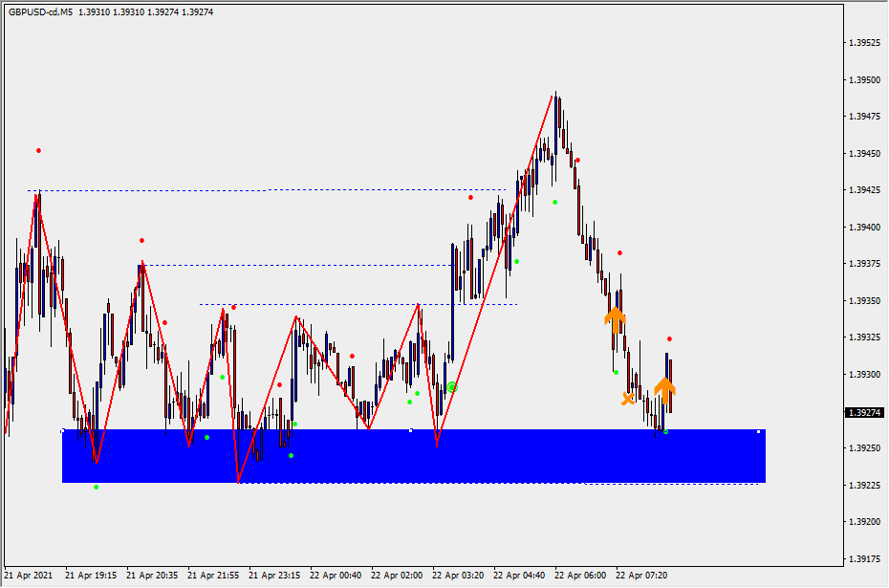Viewport: 889px width, 588px height.
Task: Click the orange X marker on chart
Action: tap(628, 399)
